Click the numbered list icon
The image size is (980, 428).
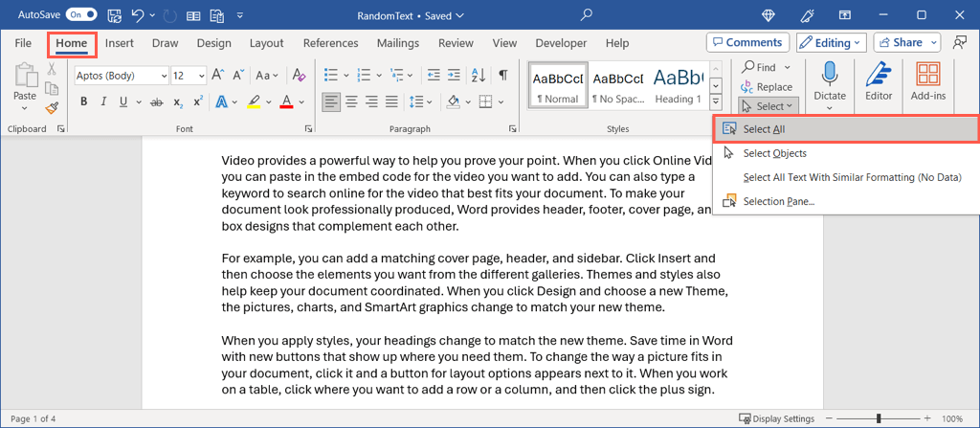pyautogui.click(x=364, y=75)
